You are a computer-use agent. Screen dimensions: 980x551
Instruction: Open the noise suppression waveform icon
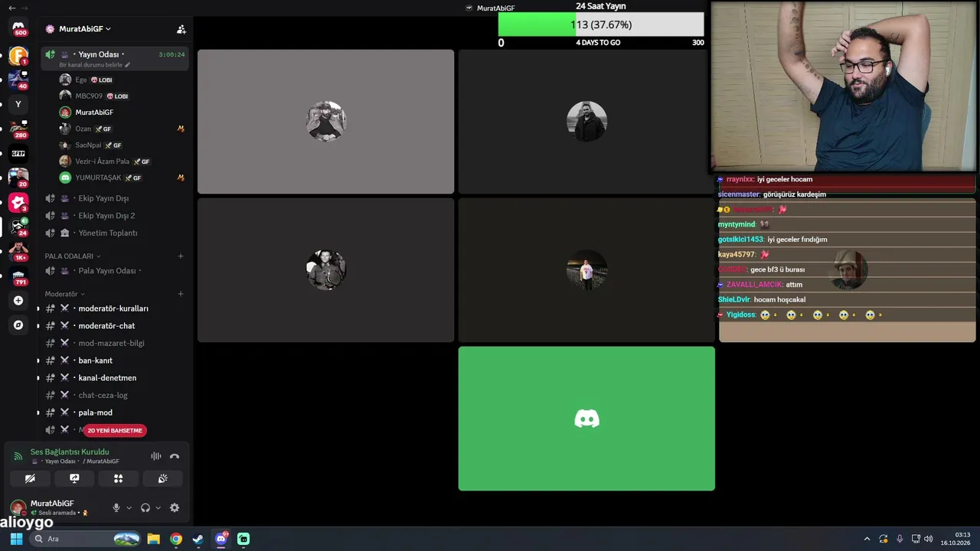coord(156,456)
